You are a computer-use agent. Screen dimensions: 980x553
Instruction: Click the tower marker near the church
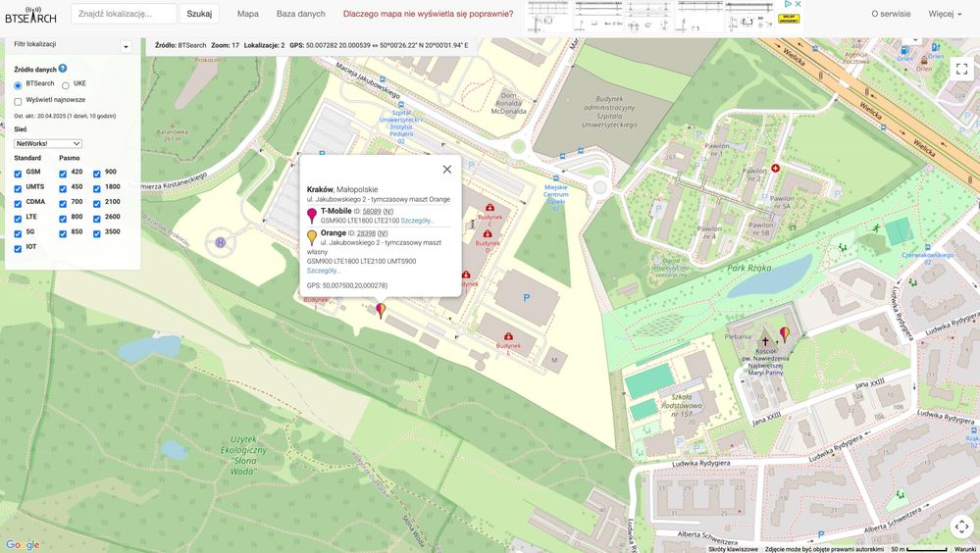pyautogui.click(x=784, y=333)
